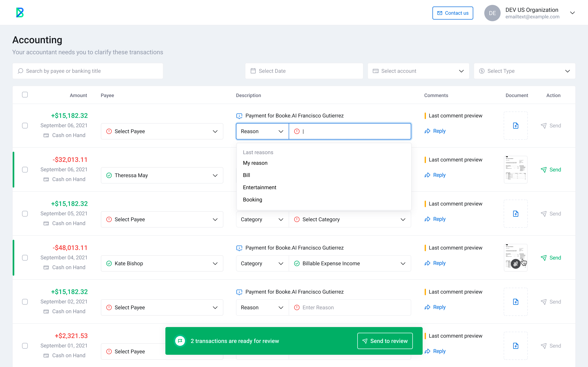Toggle the select-all checkbox in table header

pos(25,95)
